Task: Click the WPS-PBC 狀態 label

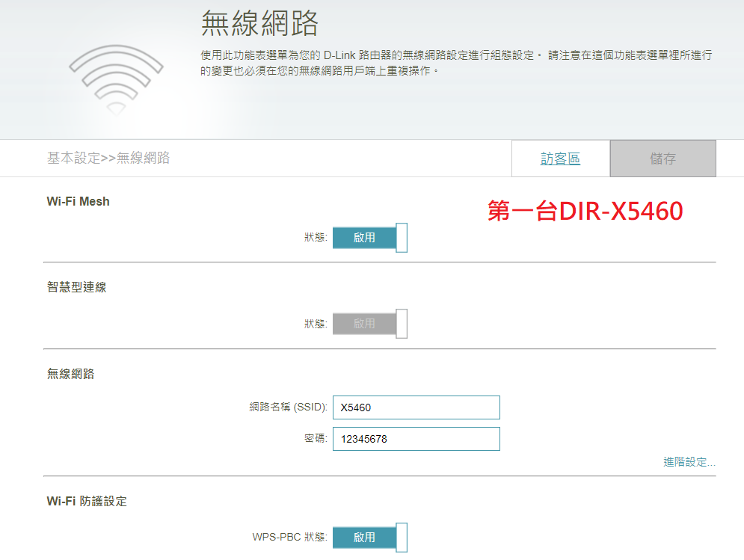Action: coord(289,537)
